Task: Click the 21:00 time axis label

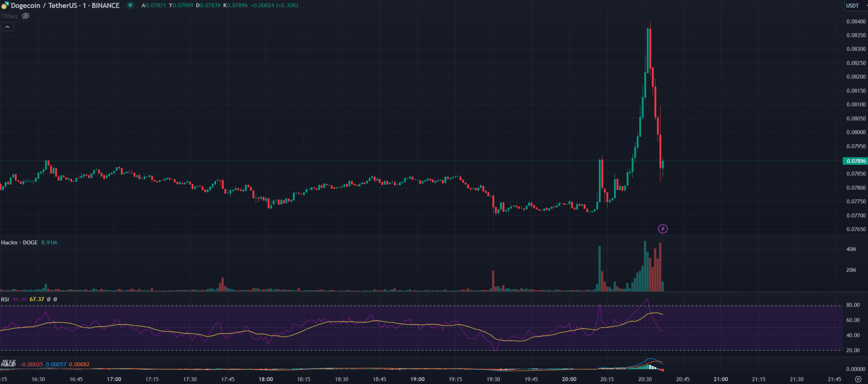Action: (x=721, y=379)
